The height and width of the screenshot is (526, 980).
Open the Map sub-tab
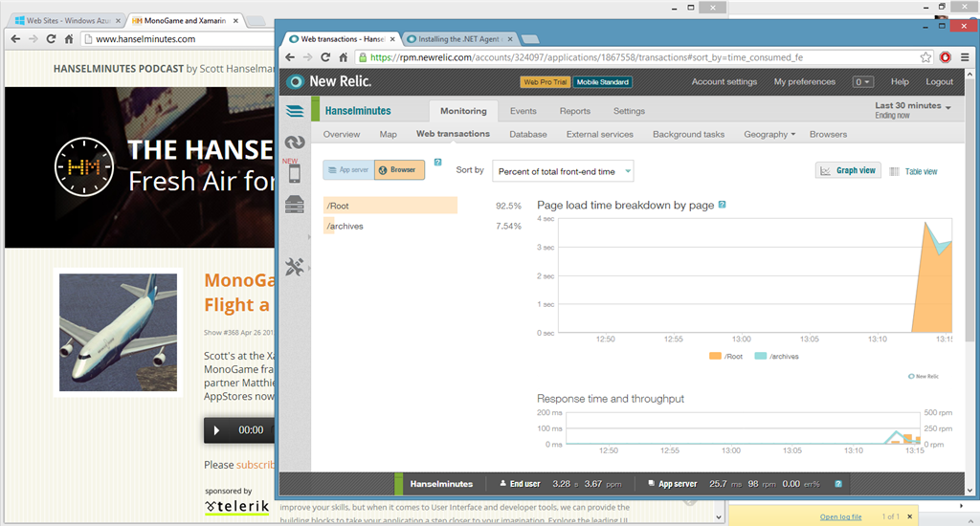point(389,134)
